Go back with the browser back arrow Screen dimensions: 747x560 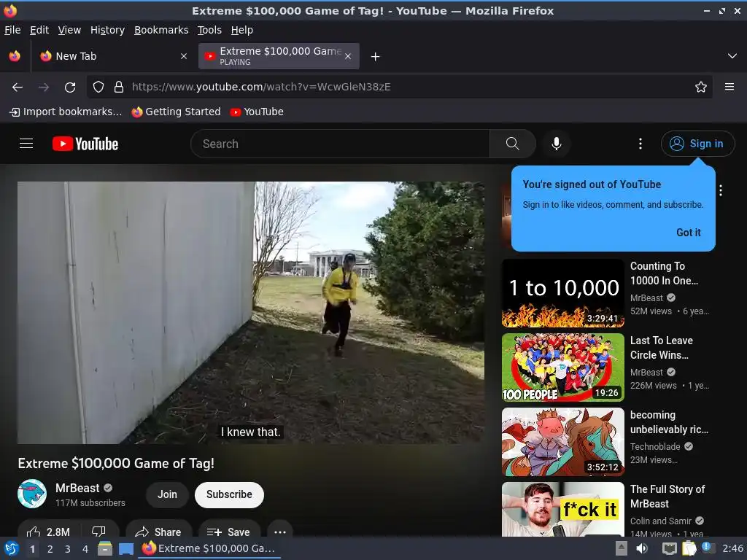click(x=18, y=87)
